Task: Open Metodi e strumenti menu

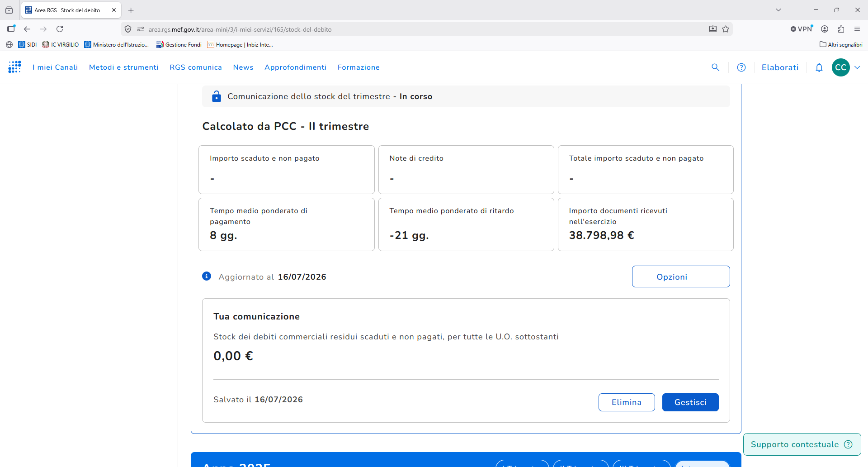Action: tap(124, 67)
